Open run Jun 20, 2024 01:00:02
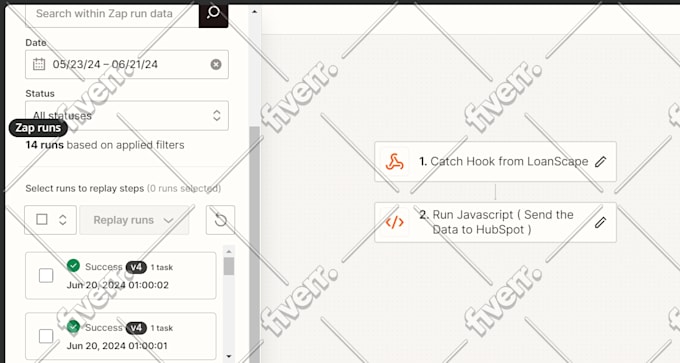Viewport: 680px width, 363px height. click(121, 275)
